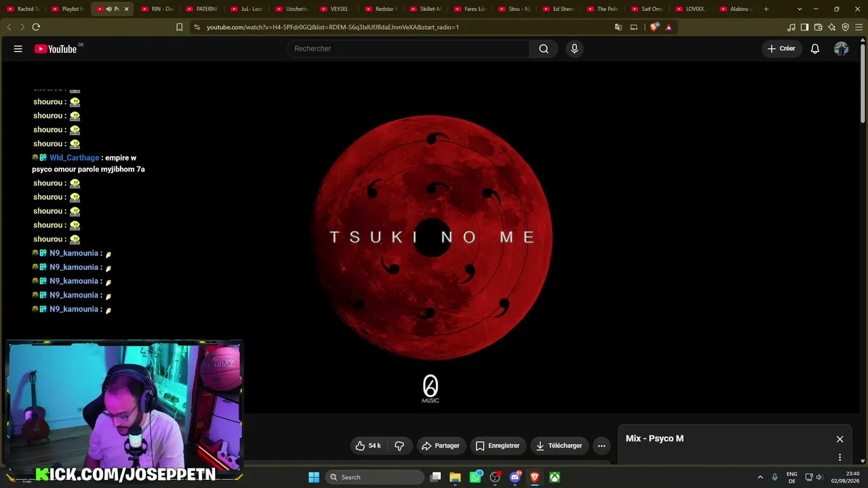Open Brave playlist music note icon
This screenshot has height=488, width=868.
tap(791, 27)
